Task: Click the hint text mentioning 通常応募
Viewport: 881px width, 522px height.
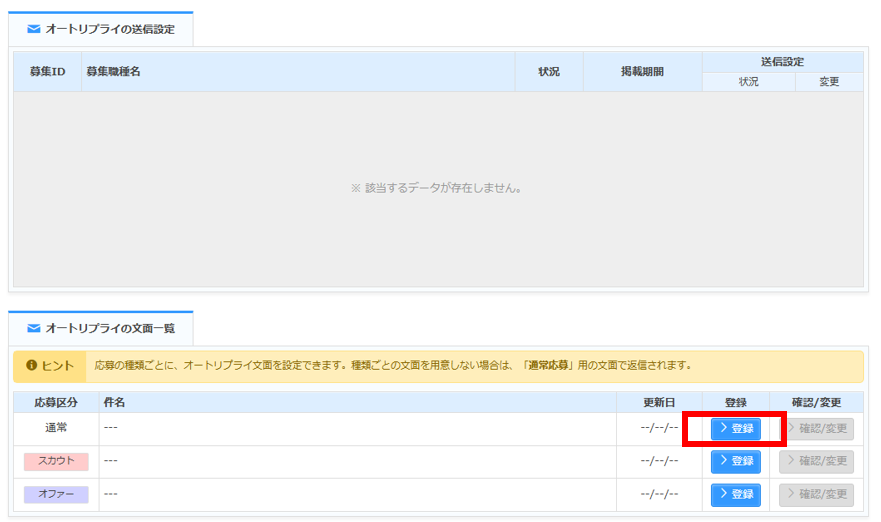Action: [393, 365]
